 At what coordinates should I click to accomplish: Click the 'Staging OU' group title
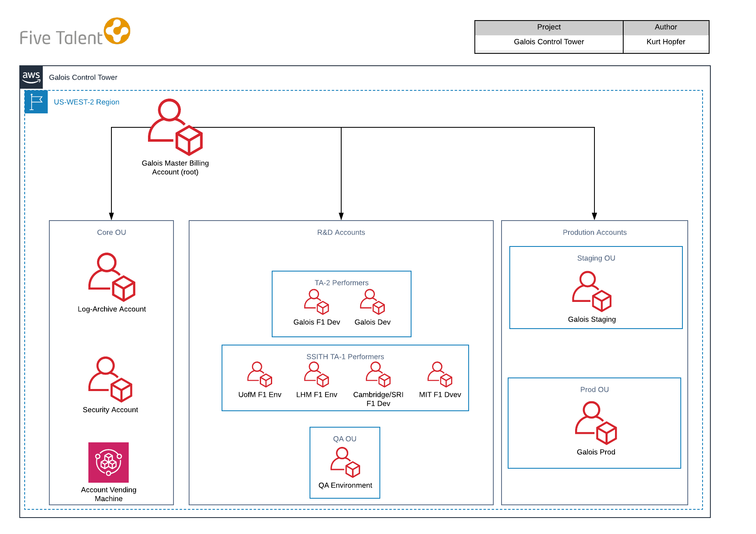click(596, 258)
